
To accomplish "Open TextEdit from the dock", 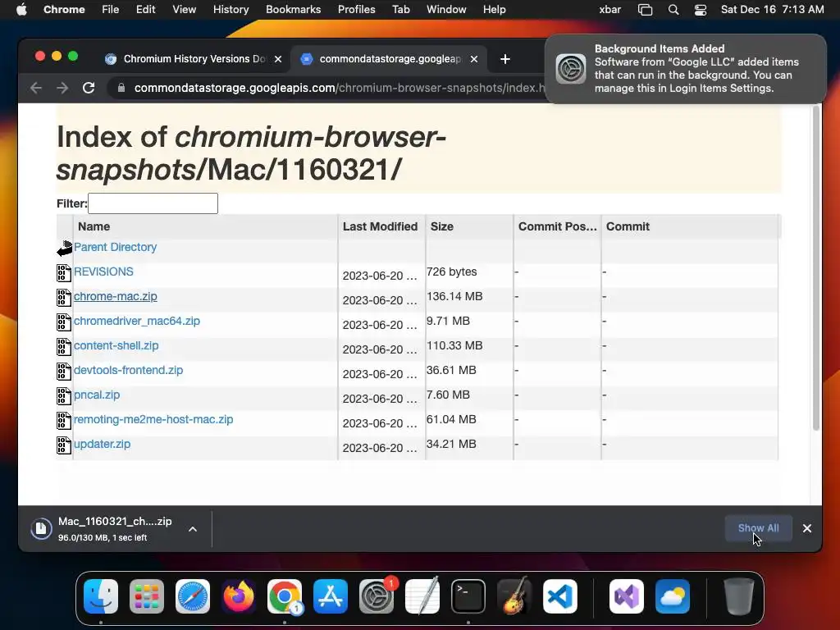I will [x=422, y=596].
